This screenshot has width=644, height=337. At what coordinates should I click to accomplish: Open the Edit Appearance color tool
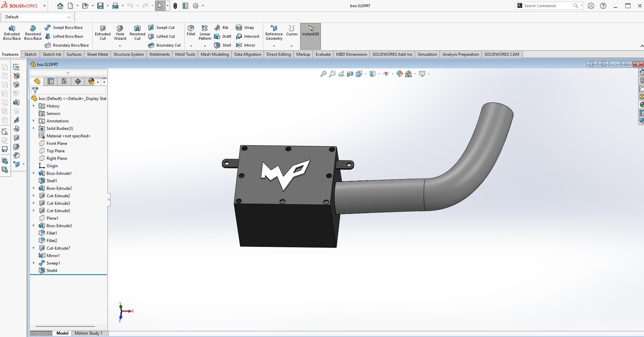[x=400, y=74]
